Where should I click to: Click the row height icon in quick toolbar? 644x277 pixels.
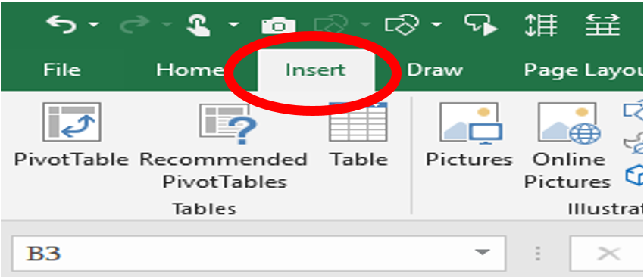coord(541,25)
